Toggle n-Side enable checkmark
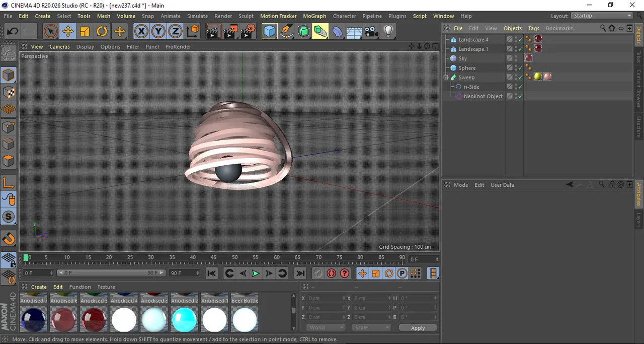 click(x=521, y=87)
